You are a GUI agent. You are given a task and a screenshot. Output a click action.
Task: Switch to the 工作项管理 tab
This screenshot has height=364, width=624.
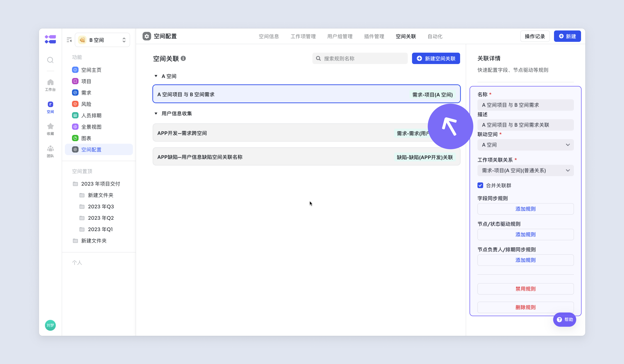tap(303, 36)
